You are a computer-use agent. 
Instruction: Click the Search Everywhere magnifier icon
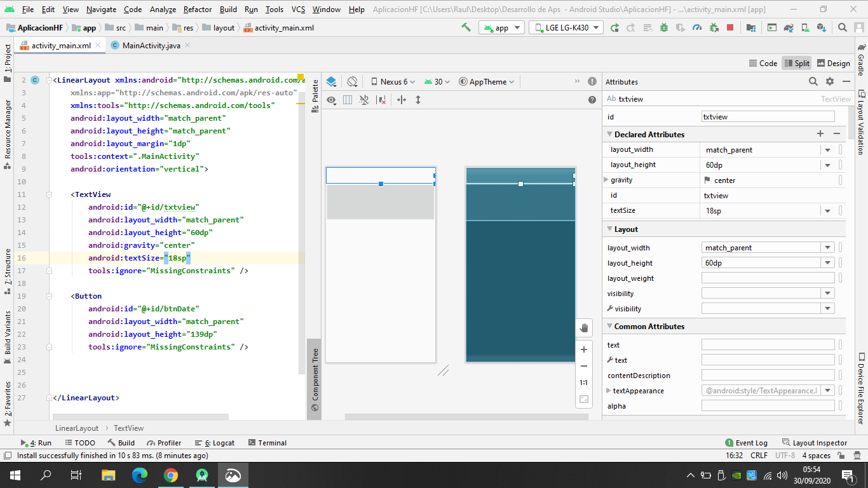(x=843, y=27)
